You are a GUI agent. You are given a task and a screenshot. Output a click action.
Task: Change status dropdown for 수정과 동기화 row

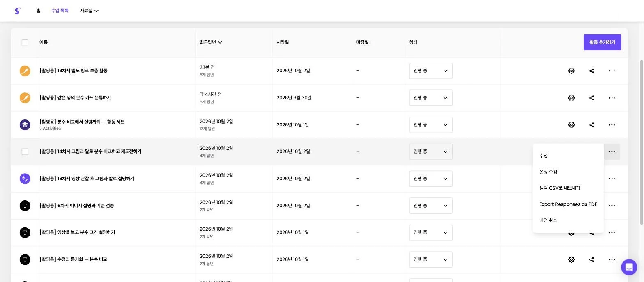click(x=431, y=260)
